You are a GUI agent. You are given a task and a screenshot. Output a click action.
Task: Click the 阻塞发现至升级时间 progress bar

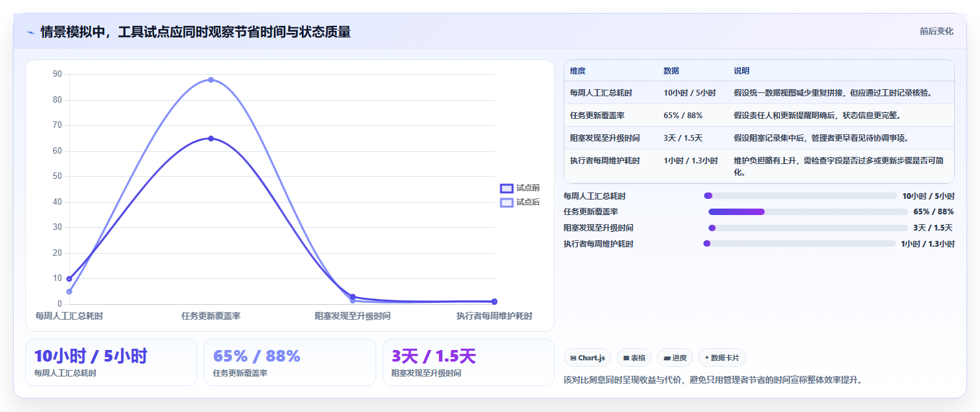point(808,228)
